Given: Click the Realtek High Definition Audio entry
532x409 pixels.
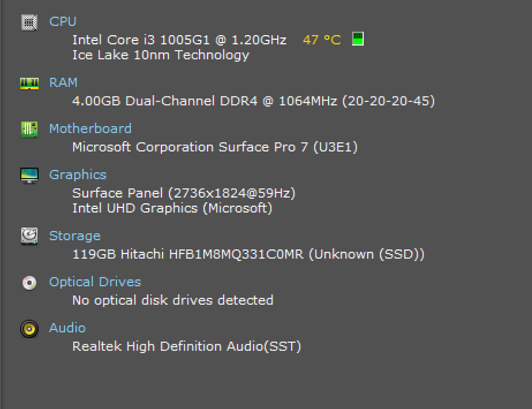Looking at the screenshot, I should click(x=186, y=346).
